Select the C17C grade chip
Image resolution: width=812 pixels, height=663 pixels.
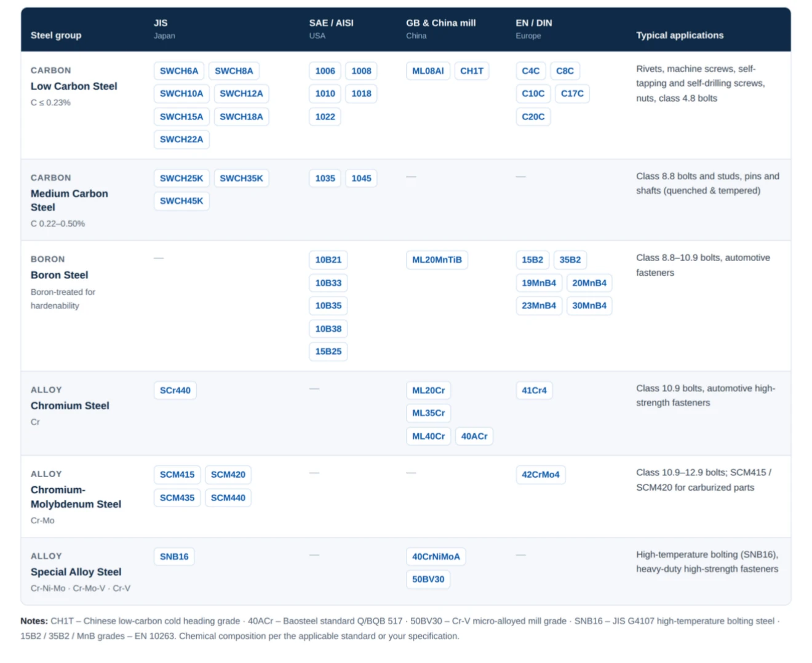coord(572,94)
